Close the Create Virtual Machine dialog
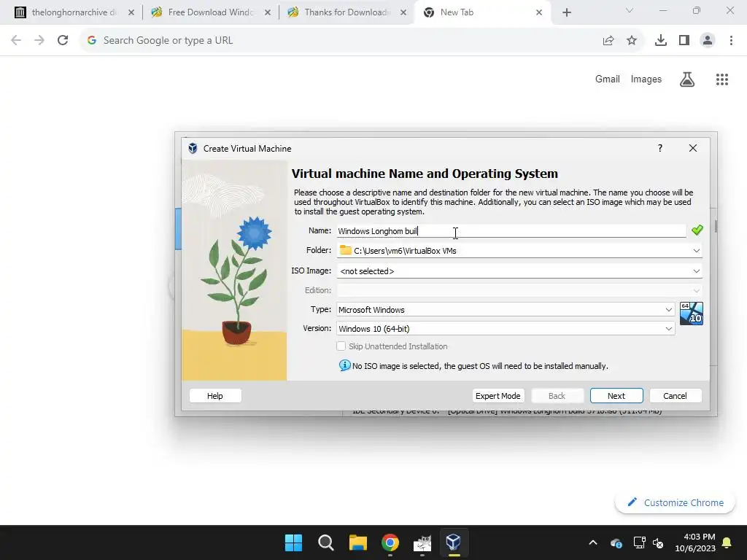Image resolution: width=747 pixels, height=560 pixels. point(693,148)
